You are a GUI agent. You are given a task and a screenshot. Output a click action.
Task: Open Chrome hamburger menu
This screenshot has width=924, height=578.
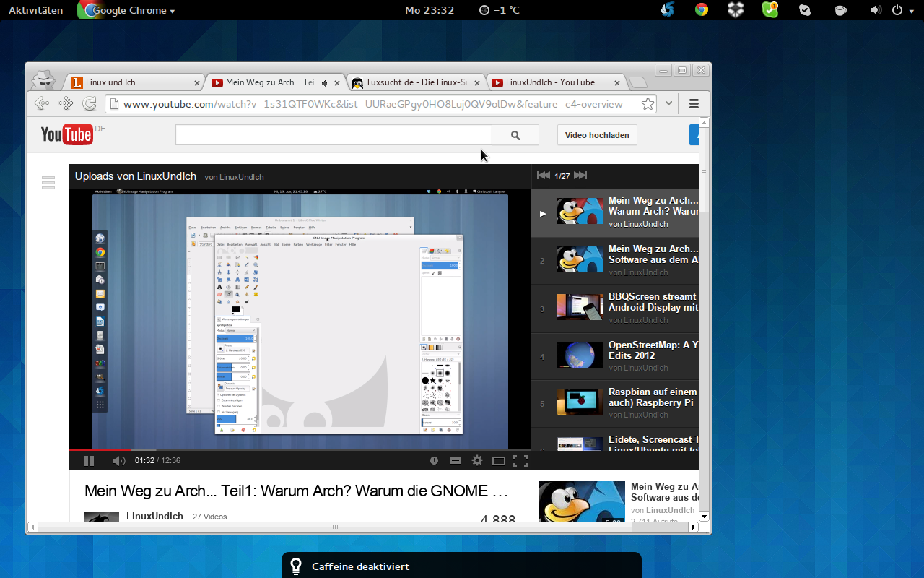pyautogui.click(x=694, y=103)
